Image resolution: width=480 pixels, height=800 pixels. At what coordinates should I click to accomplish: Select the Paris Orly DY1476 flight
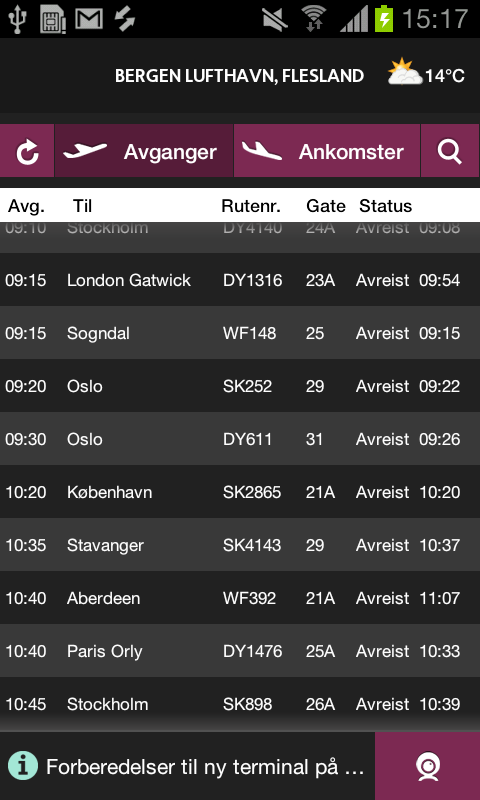click(x=240, y=651)
